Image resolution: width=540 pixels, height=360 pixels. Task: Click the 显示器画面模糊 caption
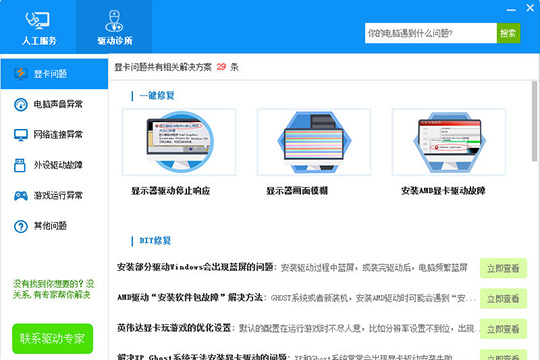click(x=297, y=191)
